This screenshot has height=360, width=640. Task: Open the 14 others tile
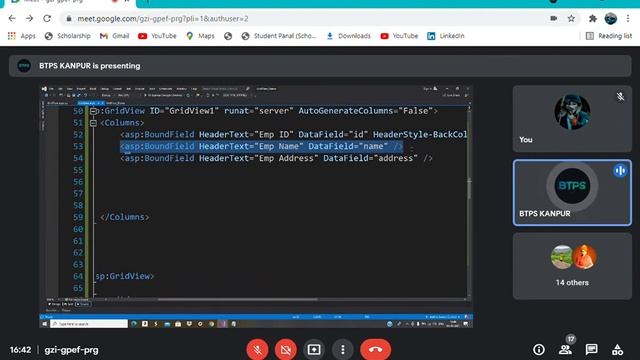[572, 266]
